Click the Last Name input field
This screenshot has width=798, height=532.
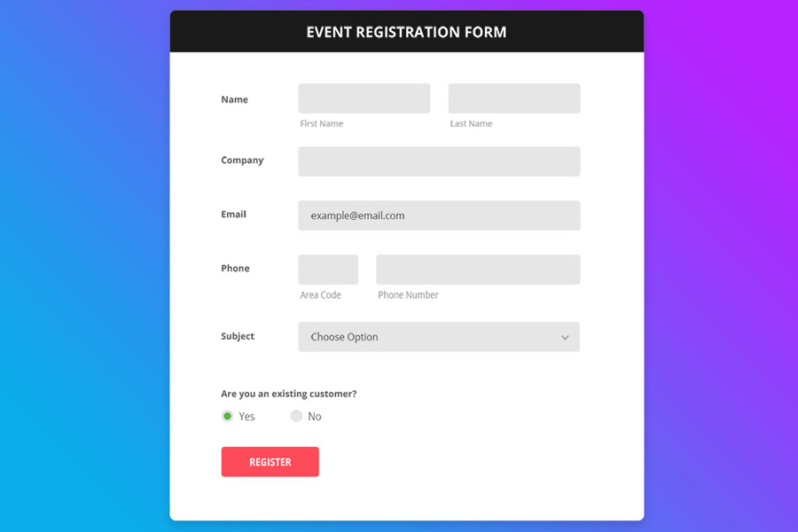click(514, 98)
